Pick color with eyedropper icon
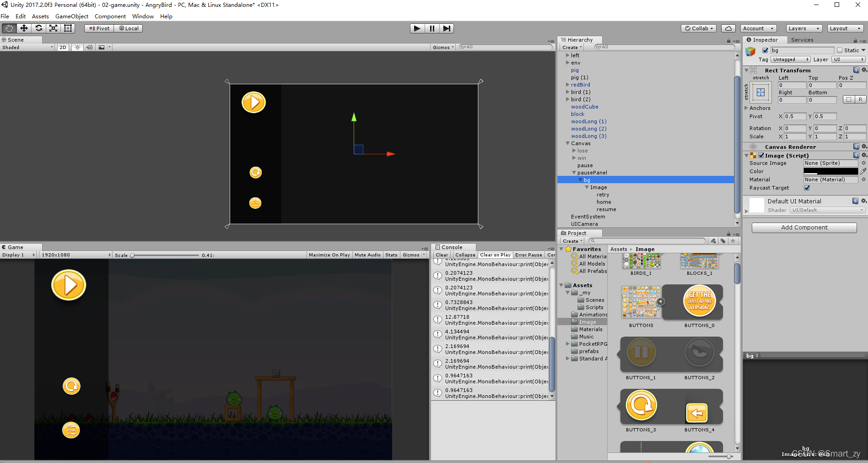The width and height of the screenshot is (868, 463). [x=863, y=171]
